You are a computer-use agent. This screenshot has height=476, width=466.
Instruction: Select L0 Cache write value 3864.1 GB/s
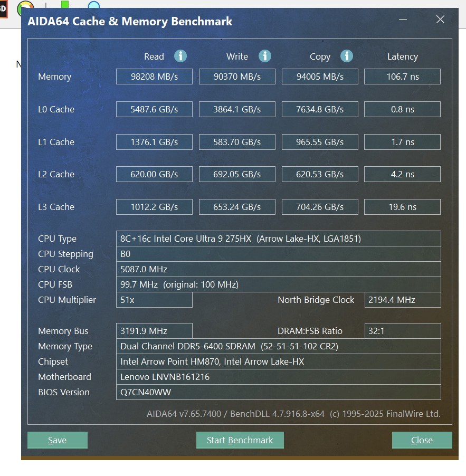click(x=237, y=109)
